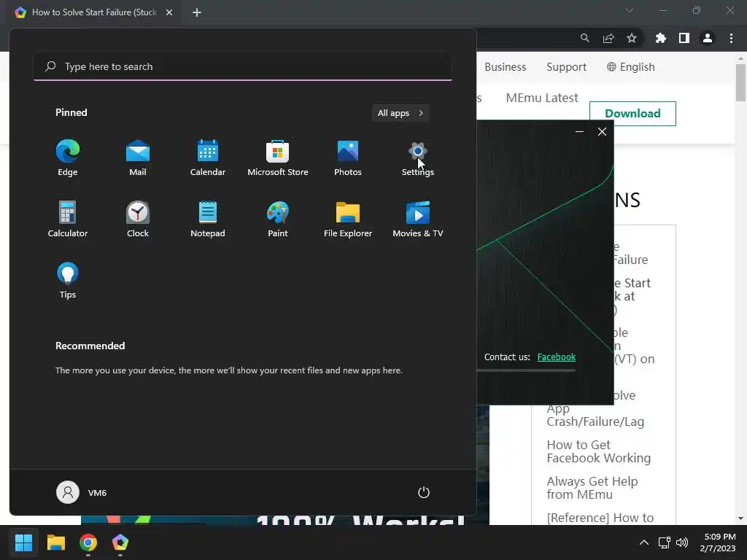Viewport: 747px width, 560px height.
Task: Switch to Chrome on the taskbar
Action: (88, 542)
